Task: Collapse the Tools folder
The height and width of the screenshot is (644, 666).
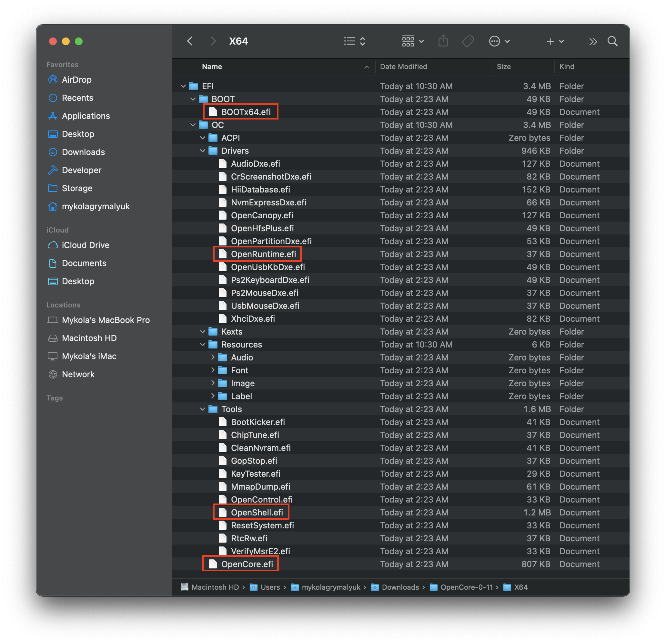Action: tap(203, 409)
